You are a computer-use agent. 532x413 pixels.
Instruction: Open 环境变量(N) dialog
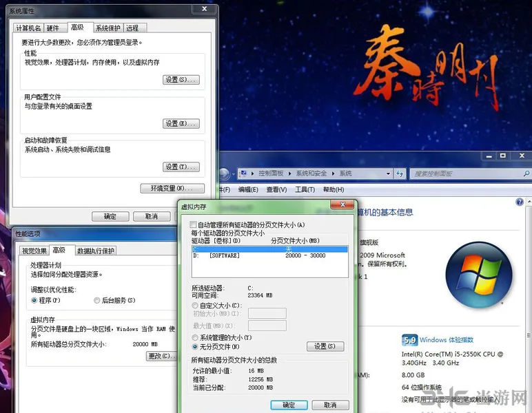172,189
